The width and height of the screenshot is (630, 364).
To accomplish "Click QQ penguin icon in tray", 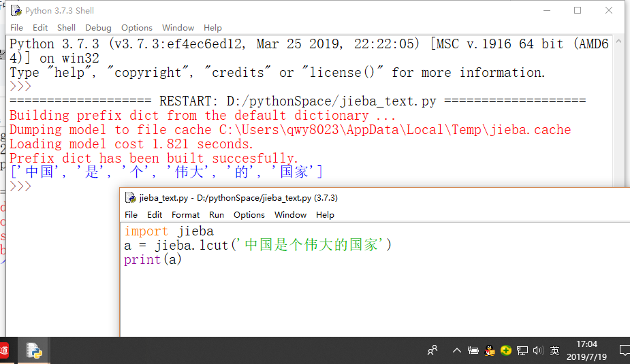I will click(x=490, y=351).
